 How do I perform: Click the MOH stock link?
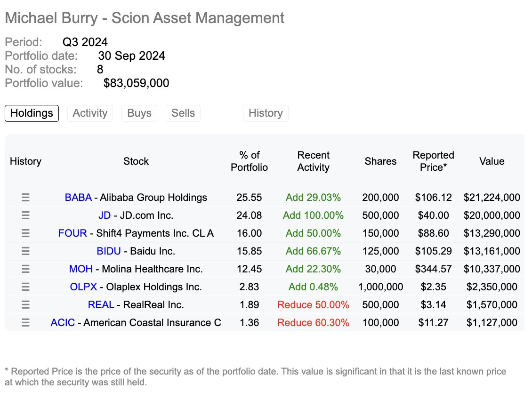(81, 269)
